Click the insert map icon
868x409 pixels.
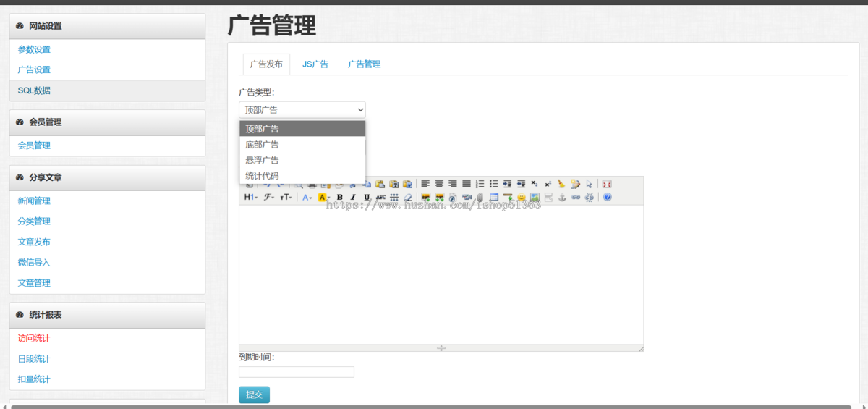pyautogui.click(x=535, y=197)
